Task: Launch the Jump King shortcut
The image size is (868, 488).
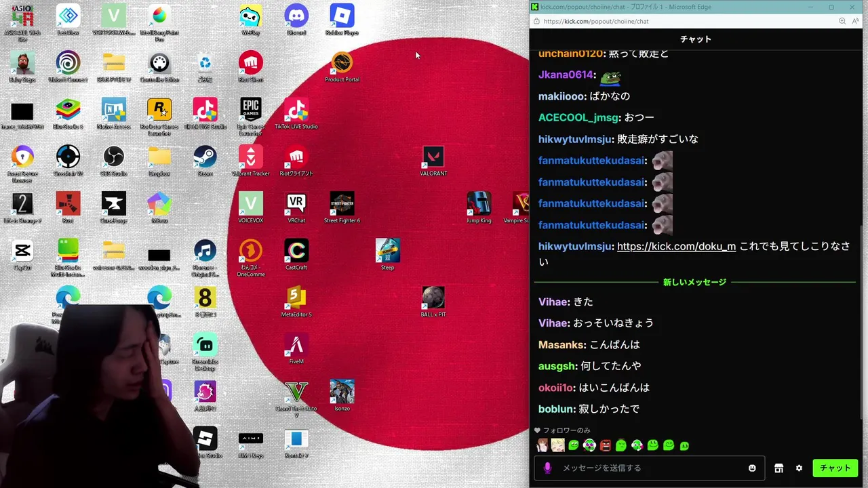Action: 479,207
